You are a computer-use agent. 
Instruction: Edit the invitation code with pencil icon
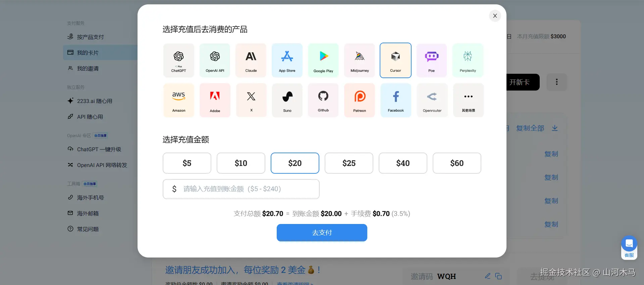pos(488,276)
